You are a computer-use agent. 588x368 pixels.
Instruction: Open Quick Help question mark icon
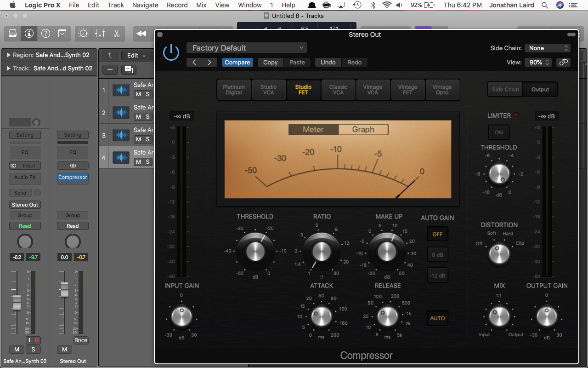(45, 34)
